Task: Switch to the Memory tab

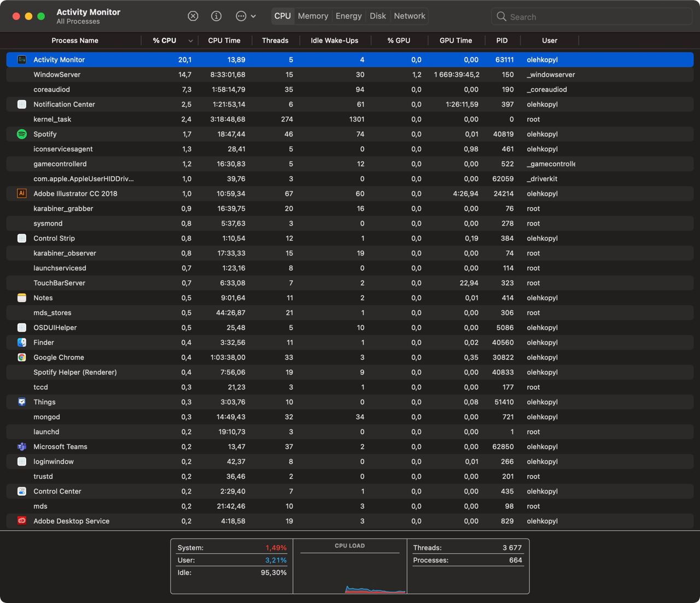Action: [313, 16]
